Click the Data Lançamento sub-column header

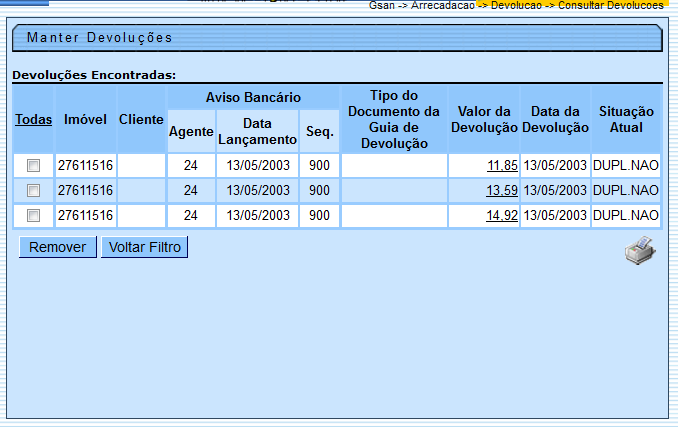(257, 132)
